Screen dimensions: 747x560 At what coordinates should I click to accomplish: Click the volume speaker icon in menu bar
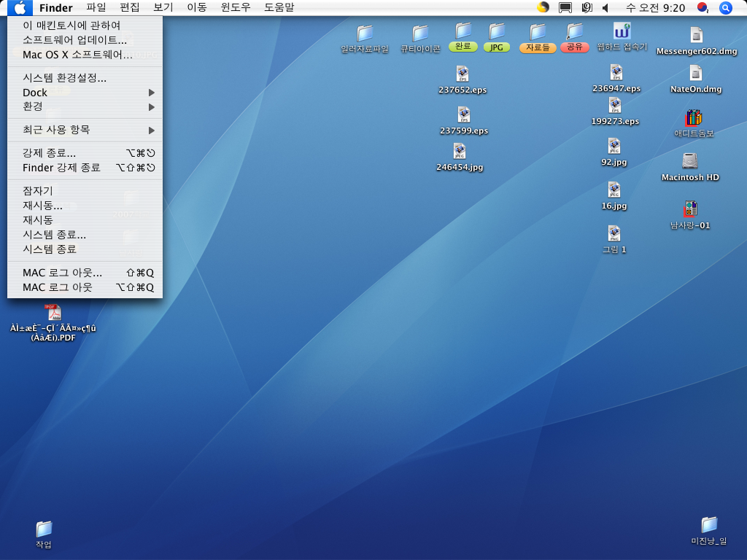(x=605, y=8)
